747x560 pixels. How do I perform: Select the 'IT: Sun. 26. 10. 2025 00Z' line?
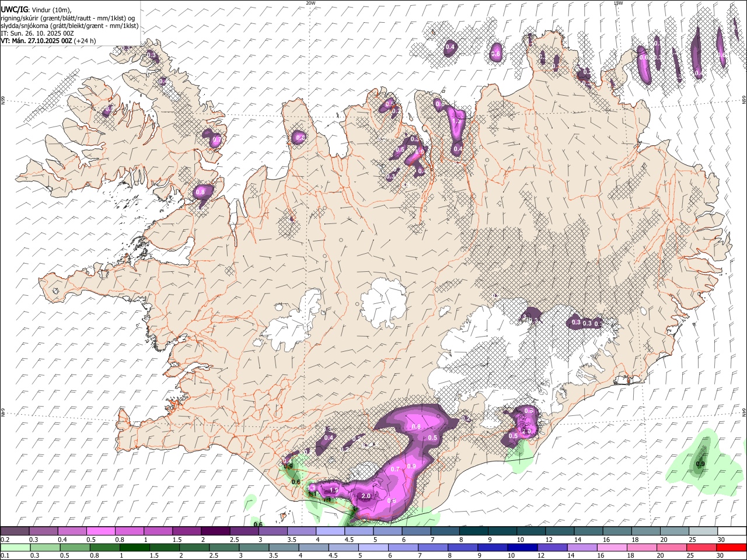click(37, 33)
